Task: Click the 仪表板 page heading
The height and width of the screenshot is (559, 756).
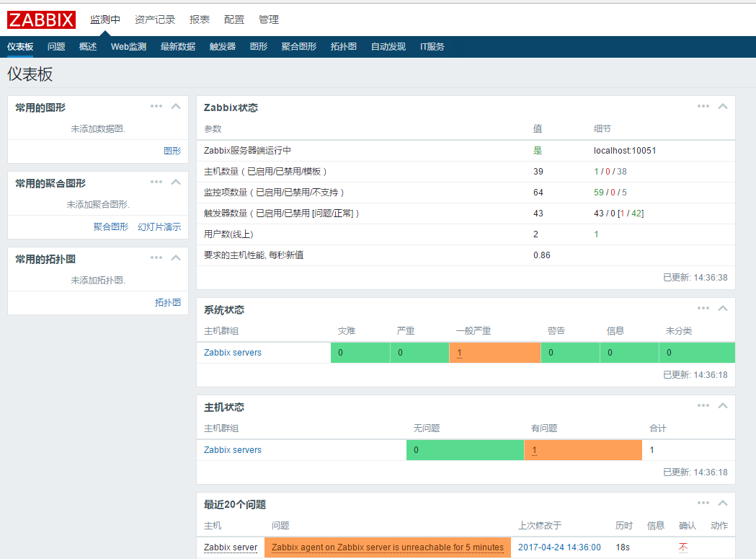Action: (x=30, y=74)
